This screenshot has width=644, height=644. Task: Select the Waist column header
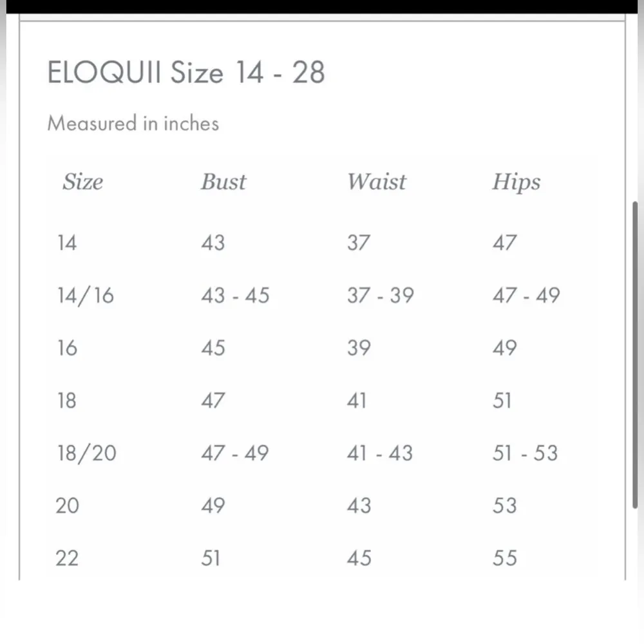click(x=377, y=182)
